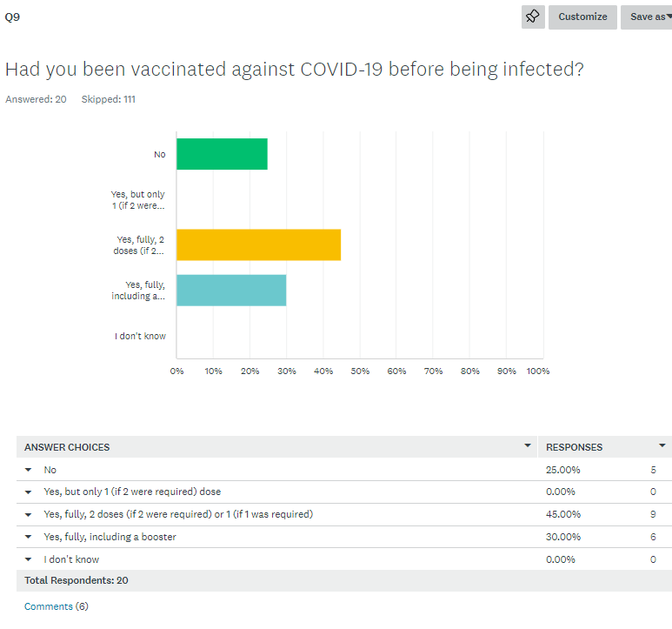Screen dimensions: 672x629
Task: Open the Comments (6) link
Action: (x=57, y=606)
